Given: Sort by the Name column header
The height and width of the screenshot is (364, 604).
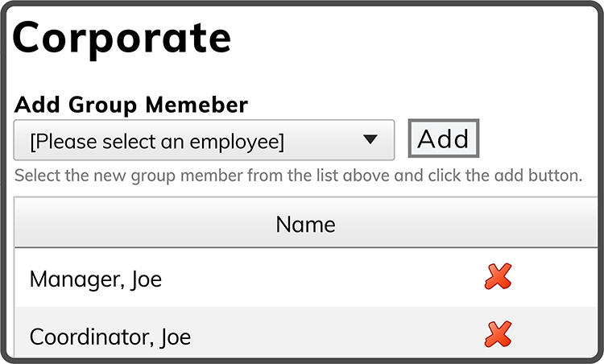Looking at the screenshot, I should [305, 224].
